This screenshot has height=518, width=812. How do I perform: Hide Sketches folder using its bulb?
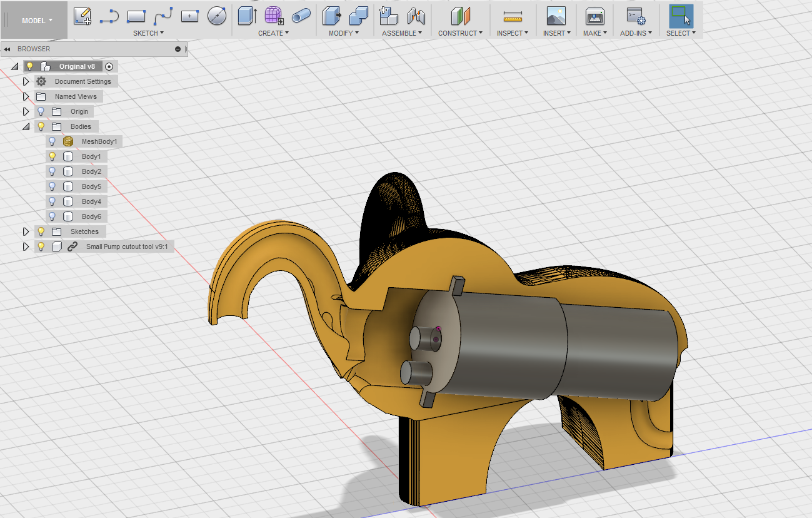41,231
